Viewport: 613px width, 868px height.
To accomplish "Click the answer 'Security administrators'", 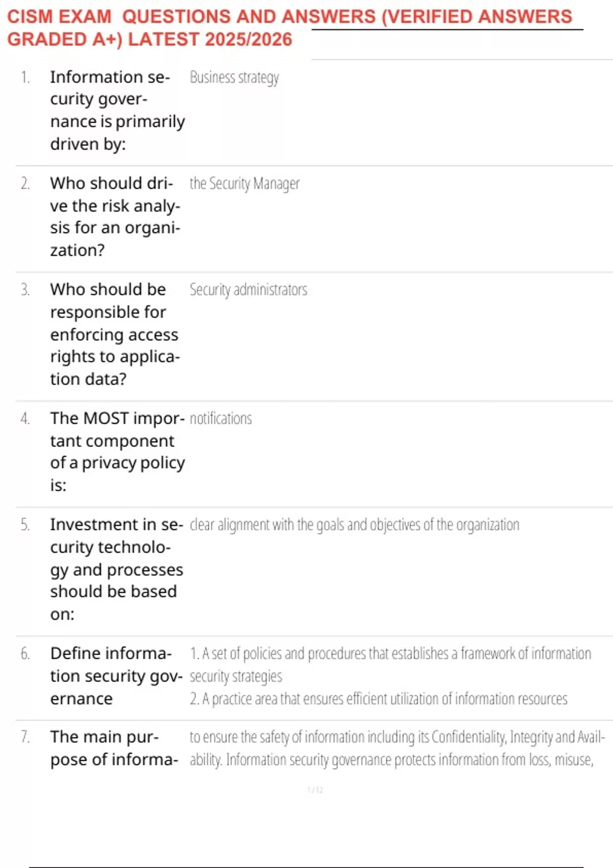I will point(248,290).
